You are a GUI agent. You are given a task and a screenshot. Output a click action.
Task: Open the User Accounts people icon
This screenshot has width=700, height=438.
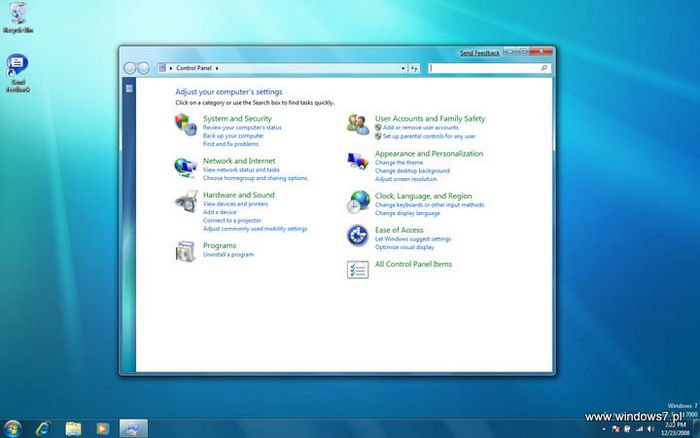coord(358,124)
